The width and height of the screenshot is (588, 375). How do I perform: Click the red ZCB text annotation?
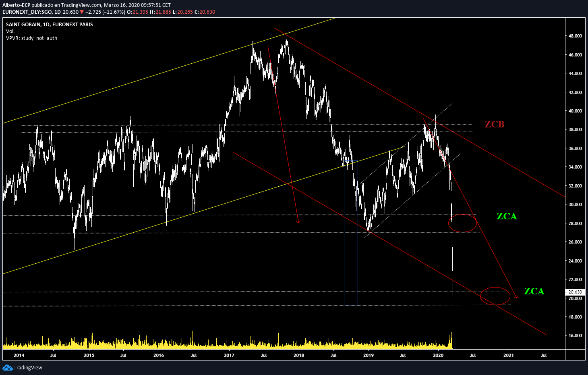[494, 124]
